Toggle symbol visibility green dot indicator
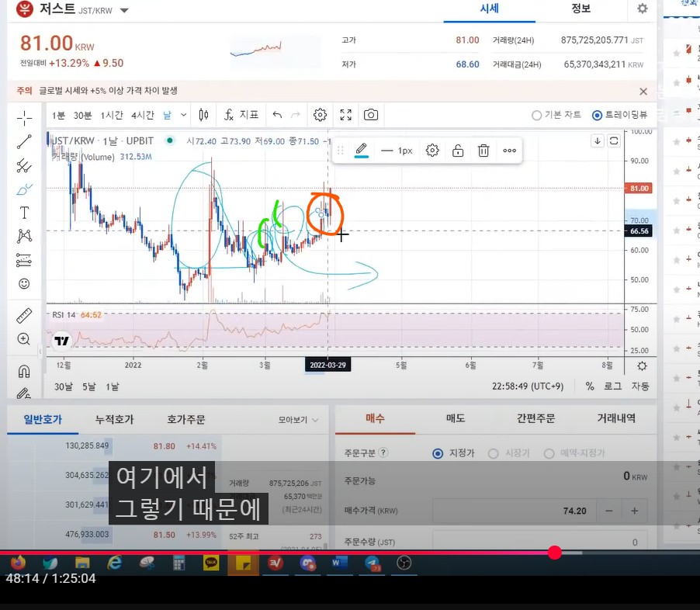 click(170, 140)
